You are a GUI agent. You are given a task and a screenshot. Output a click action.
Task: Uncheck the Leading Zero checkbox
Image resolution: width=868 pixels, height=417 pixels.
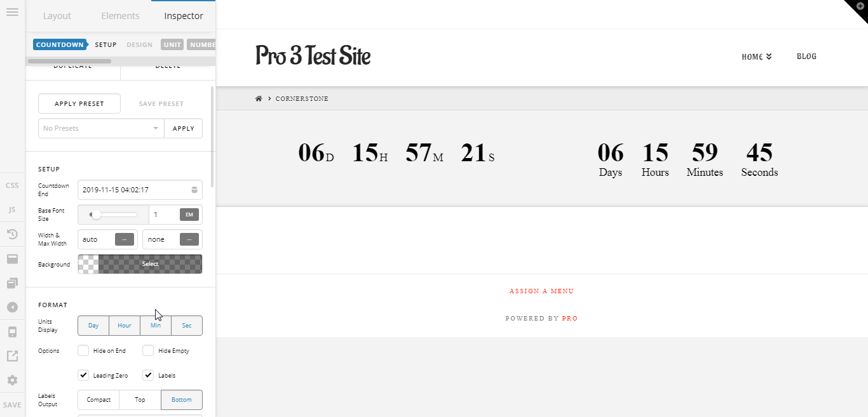point(83,375)
